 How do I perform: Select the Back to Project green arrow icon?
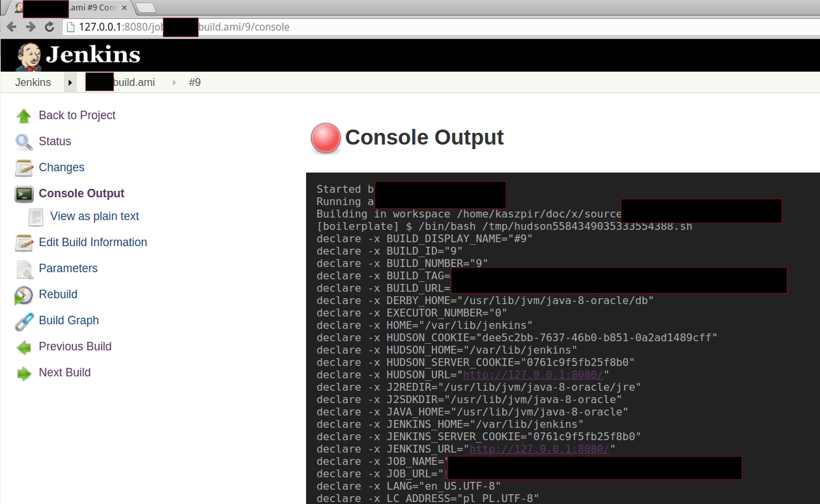22,115
